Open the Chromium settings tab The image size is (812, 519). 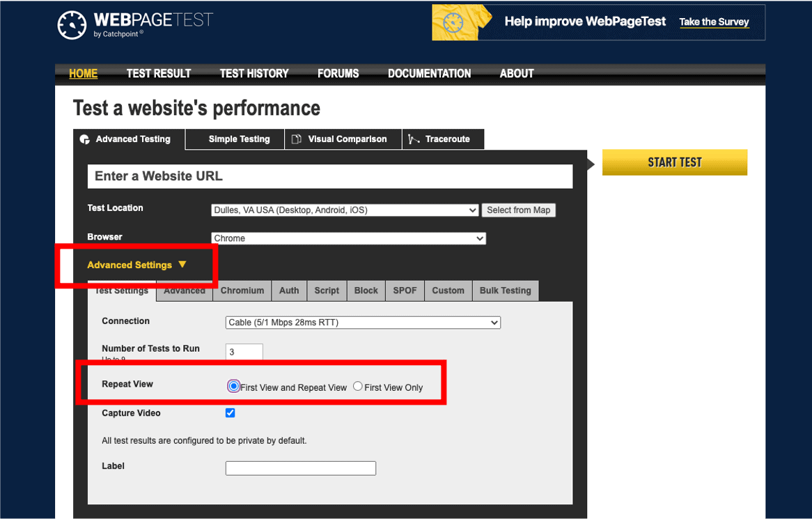(x=242, y=291)
